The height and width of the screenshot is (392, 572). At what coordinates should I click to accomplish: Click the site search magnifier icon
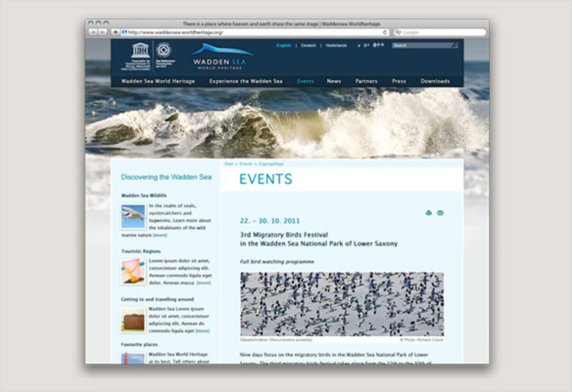click(454, 45)
